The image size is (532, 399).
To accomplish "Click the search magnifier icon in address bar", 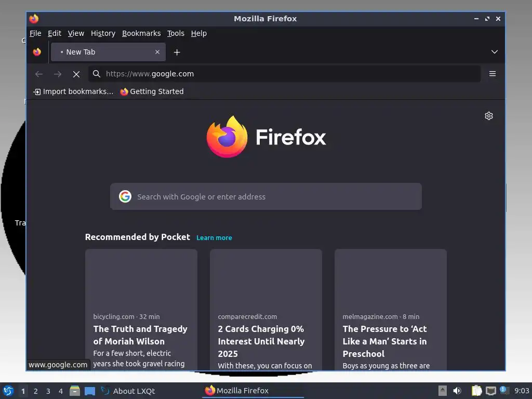I will click(96, 74).
